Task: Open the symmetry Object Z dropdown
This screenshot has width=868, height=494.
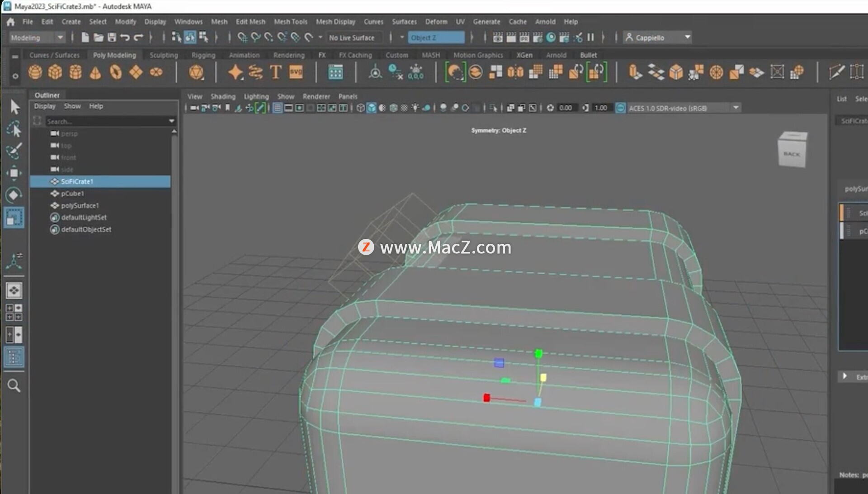Action: click(436, 38)
